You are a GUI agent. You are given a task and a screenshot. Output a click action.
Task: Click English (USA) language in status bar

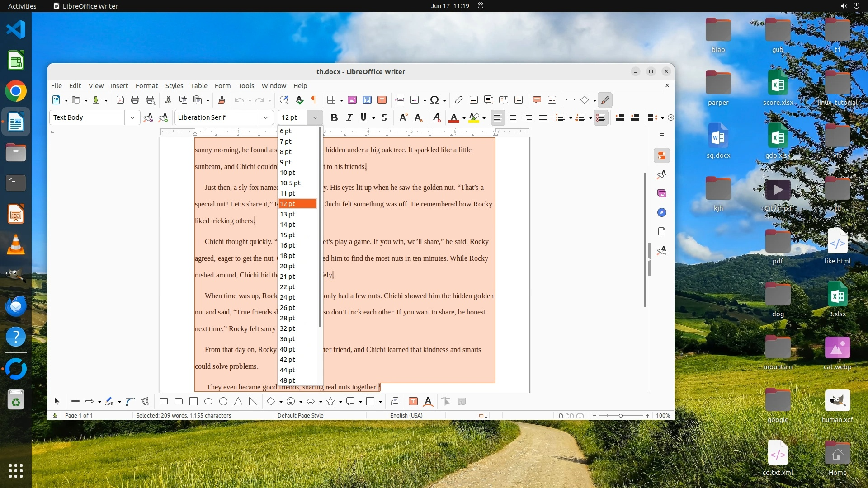406,415
